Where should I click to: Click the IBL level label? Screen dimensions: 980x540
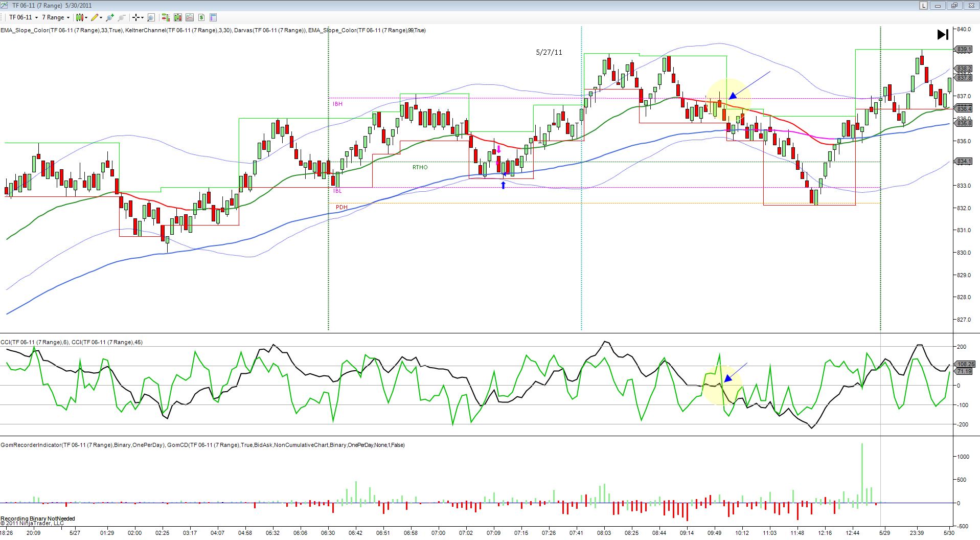click(x=337, y=191)
